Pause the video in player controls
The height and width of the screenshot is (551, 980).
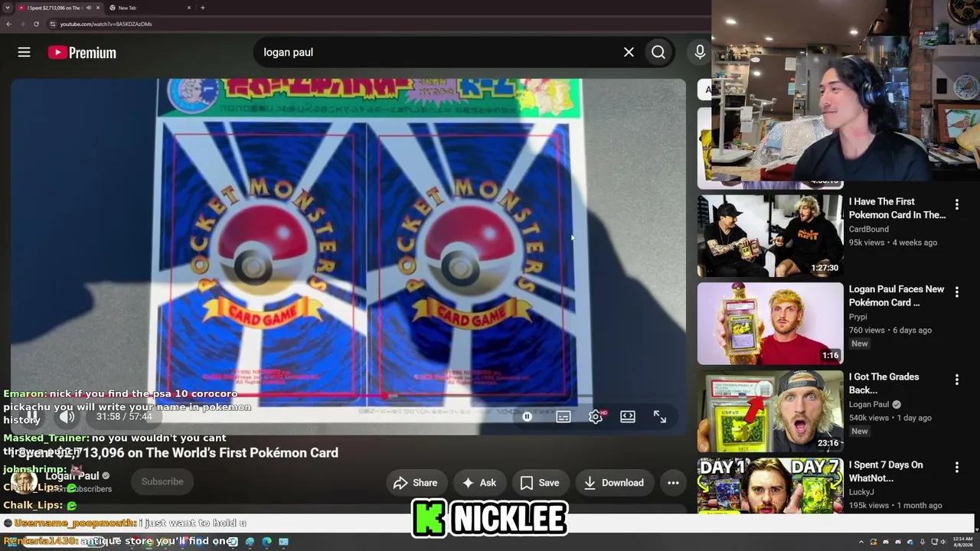click(33, 416)
